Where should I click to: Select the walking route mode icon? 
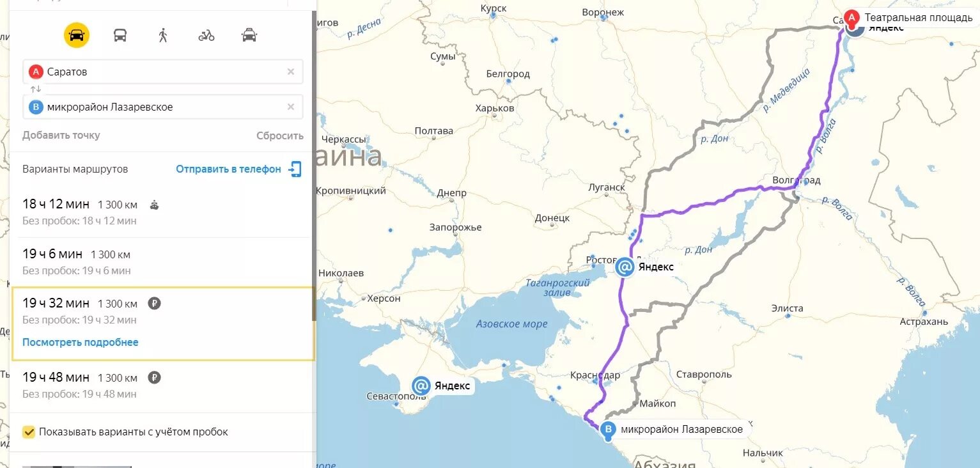(x=163, y=35)
